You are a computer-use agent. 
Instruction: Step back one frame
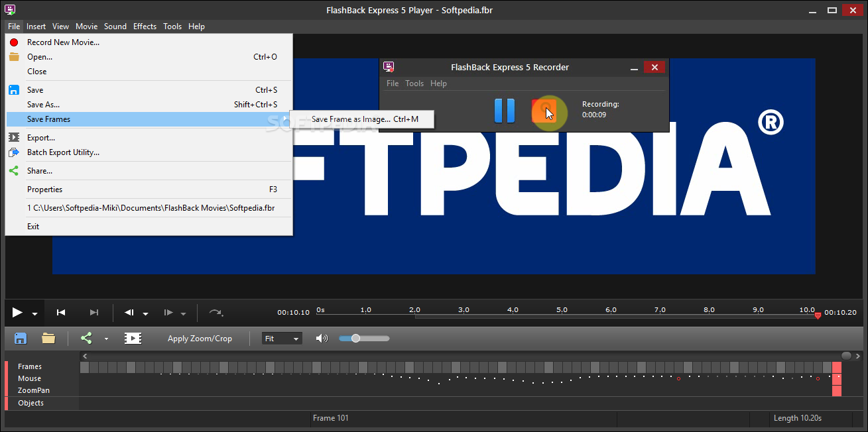pyautogui.click(x=129, y=313)
